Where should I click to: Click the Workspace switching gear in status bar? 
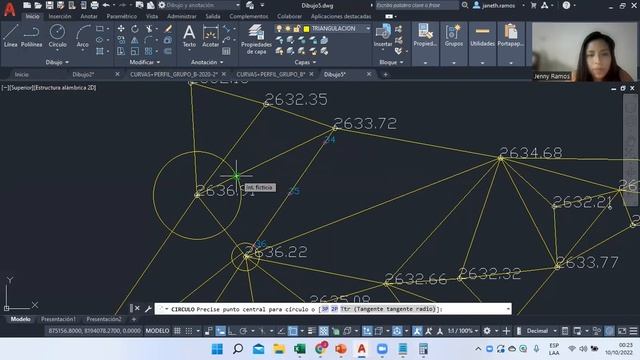(487, 331)
